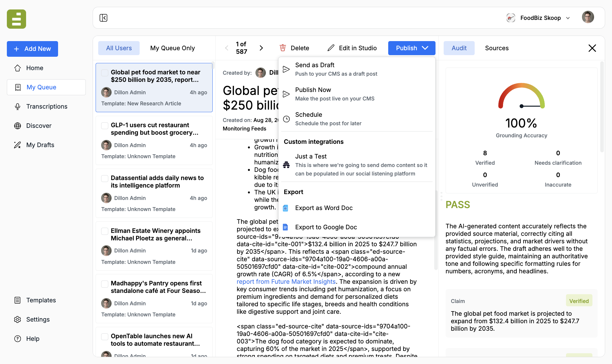Click the green app logo icon

tap(16, 19)
